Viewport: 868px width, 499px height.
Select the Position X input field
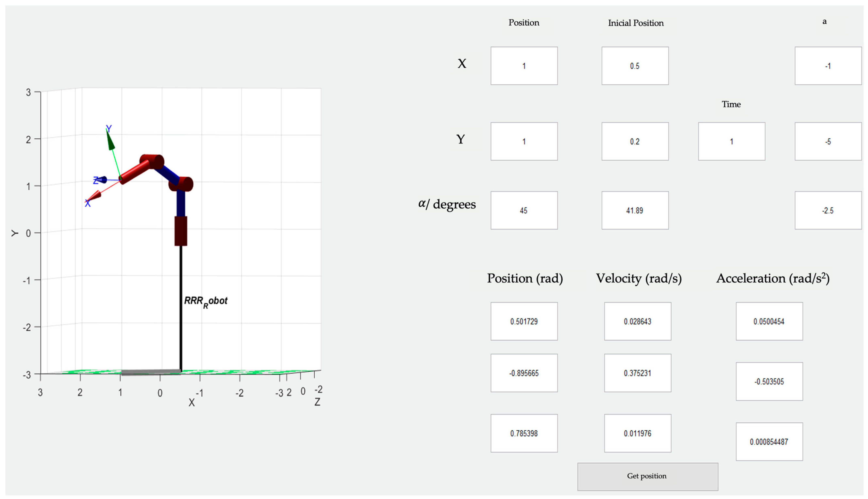(524, 66)
